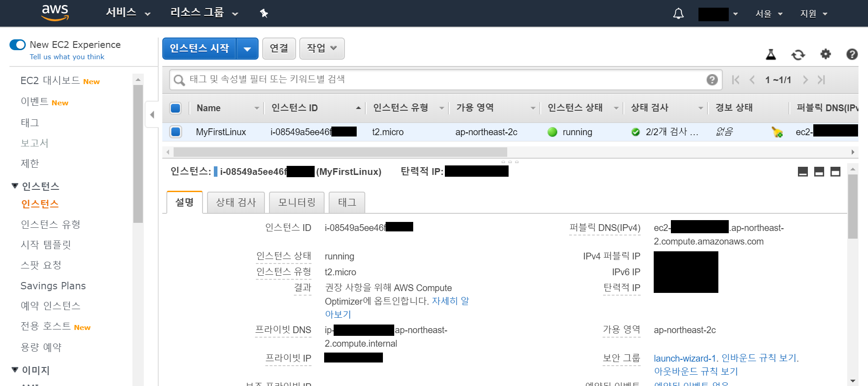Image resolution: width=868 pixels, height=386 pixels.
Task: Click the green status check icon for MyFirstLinux
Action: 636,132
